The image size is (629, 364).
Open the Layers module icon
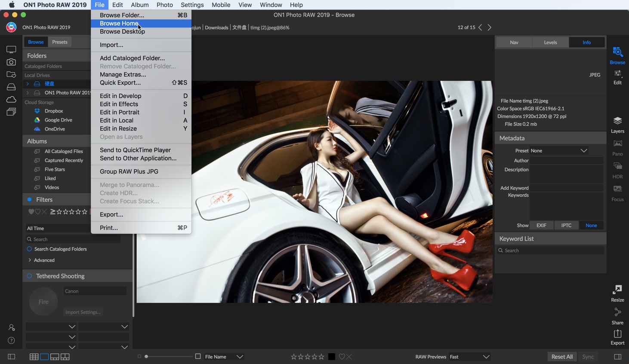(x=617, y=121)
